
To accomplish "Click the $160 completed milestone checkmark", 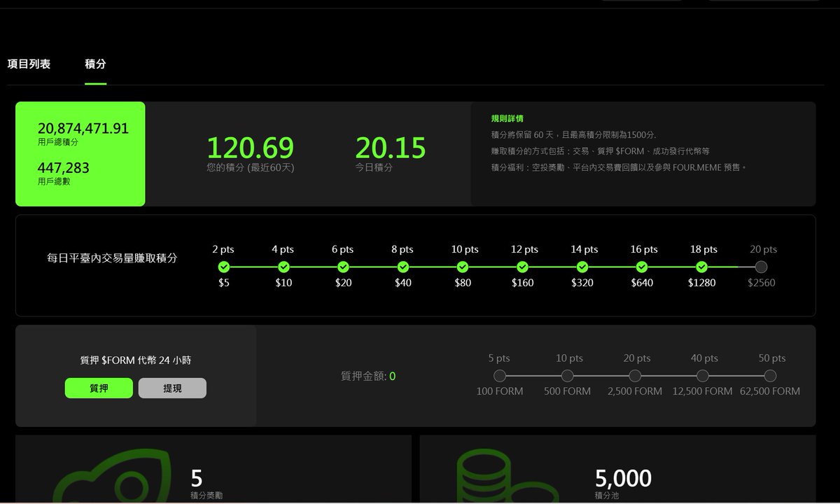I will (522, 267).
